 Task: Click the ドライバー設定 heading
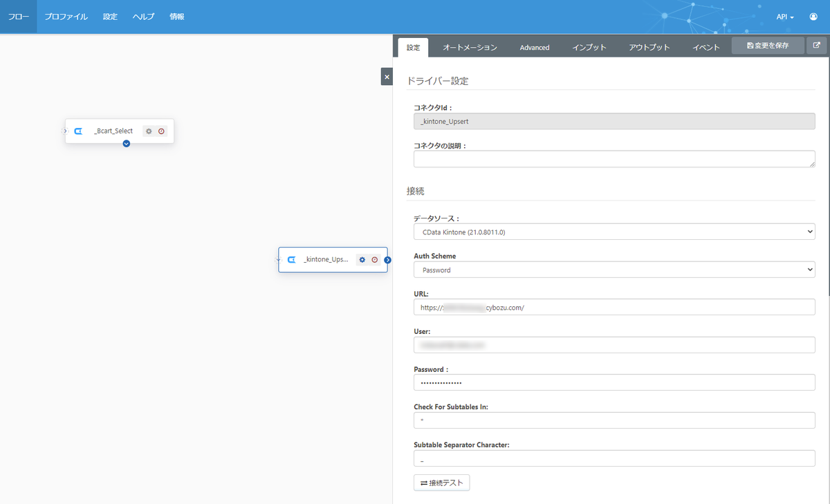438,81
